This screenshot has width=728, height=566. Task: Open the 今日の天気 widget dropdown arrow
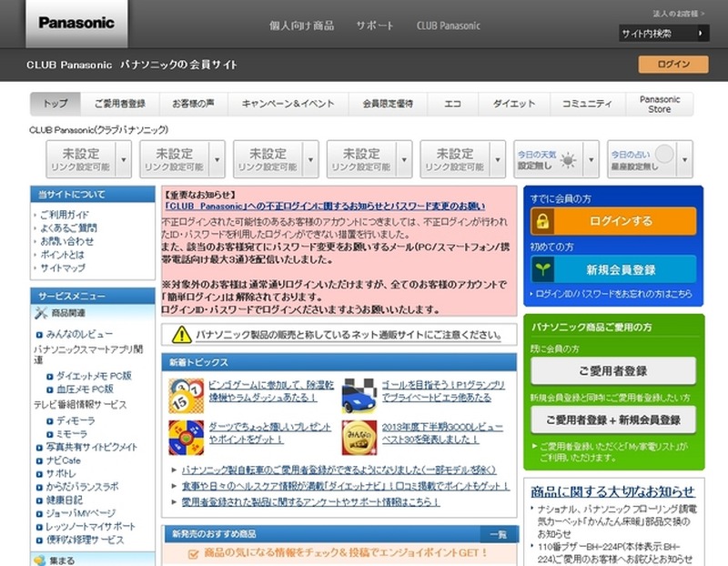[x=592, y=159]
